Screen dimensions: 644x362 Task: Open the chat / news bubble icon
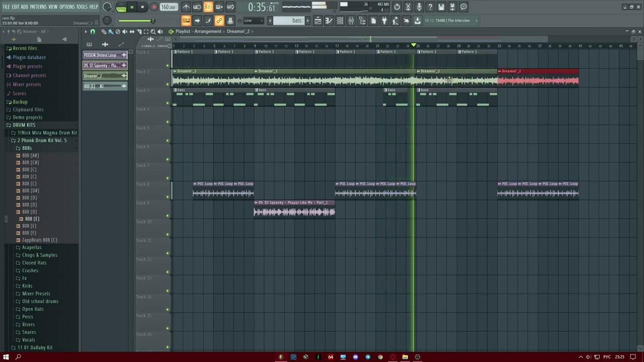click(x=463, y=7)
